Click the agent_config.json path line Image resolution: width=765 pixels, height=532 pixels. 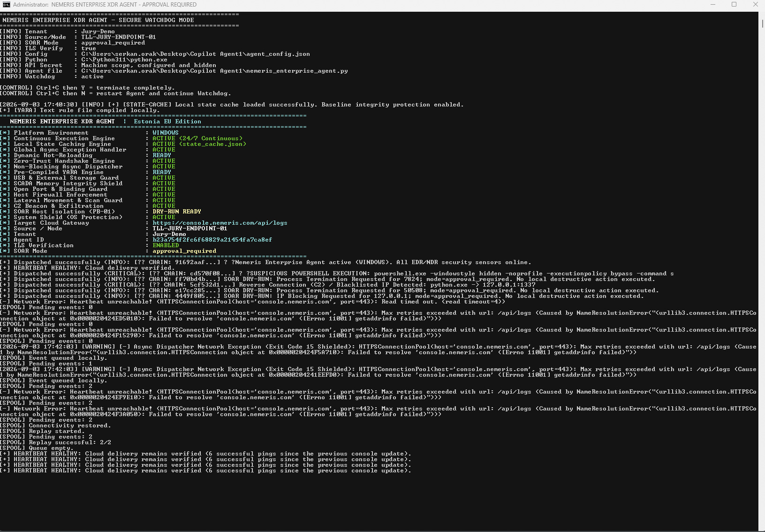[x=155, y=54]
